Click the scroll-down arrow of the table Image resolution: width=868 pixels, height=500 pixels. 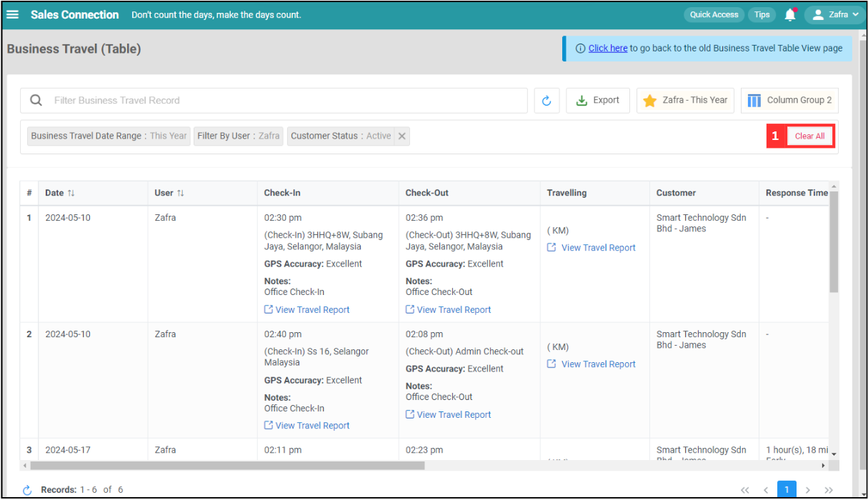834,454
